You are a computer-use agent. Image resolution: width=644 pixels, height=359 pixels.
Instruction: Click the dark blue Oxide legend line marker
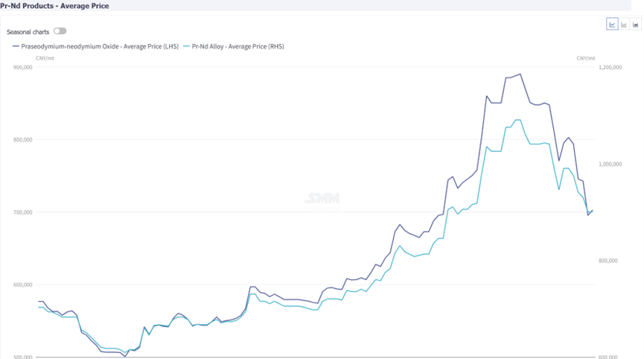pyautogui.click(x=16, y=46)
